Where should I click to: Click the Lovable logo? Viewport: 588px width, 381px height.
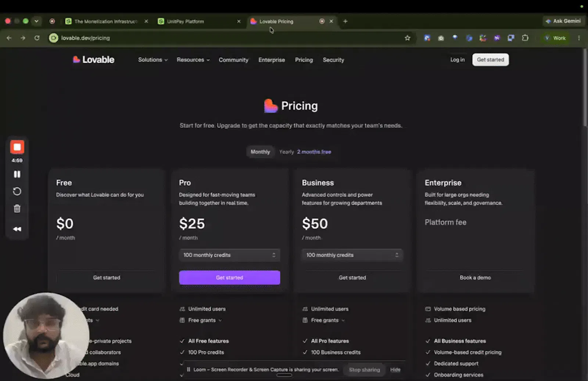(x=94, y=60)
